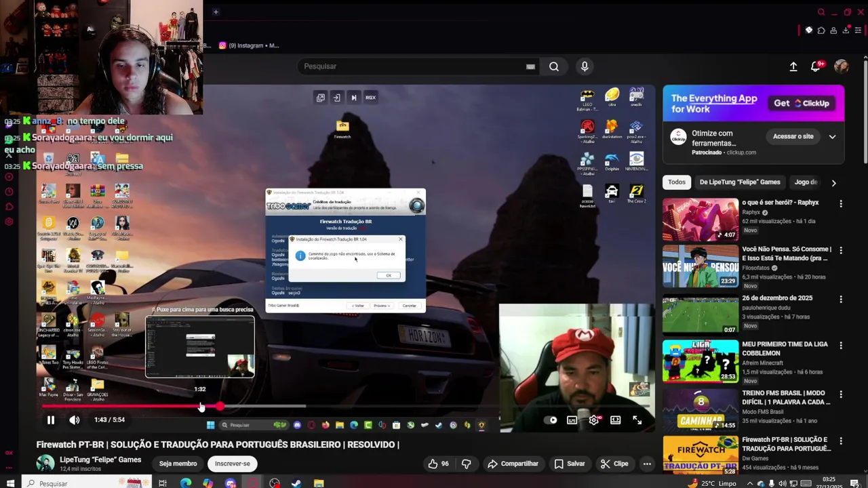Open browser profile icon in toolbar
Image resolution: width=868 pixels, height=488 pixels.
(x=833, y=30)
